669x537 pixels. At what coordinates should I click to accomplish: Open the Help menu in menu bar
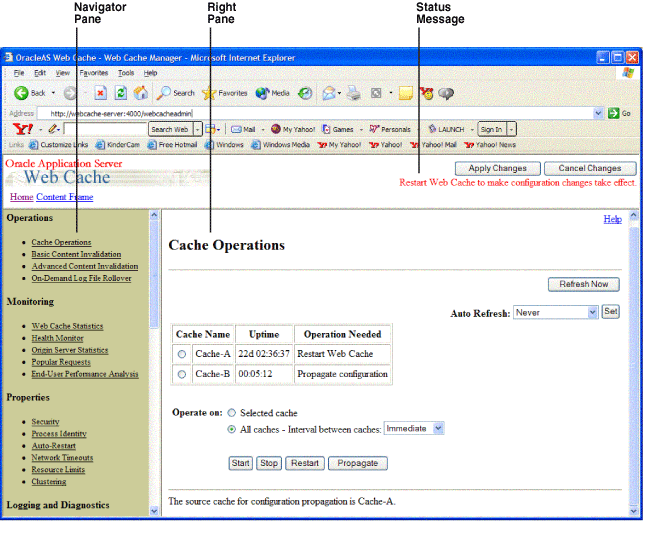point(150,73)
